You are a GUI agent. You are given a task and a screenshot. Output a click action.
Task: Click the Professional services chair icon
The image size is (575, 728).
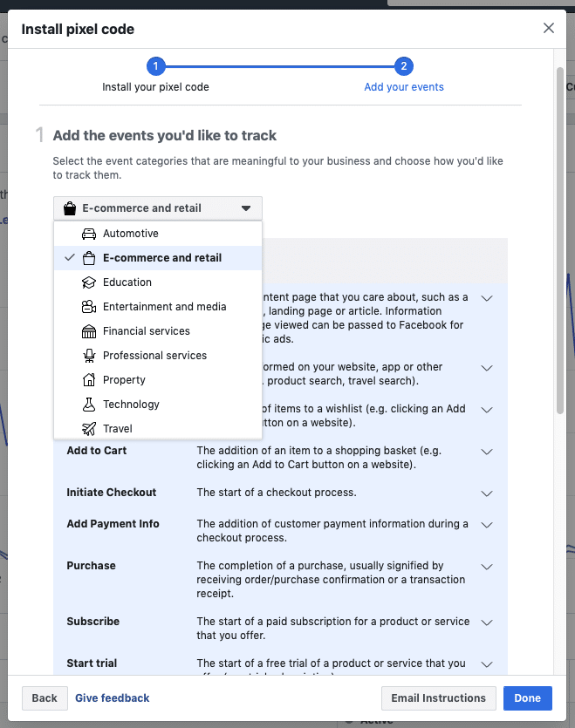click(x=88, y=356)
